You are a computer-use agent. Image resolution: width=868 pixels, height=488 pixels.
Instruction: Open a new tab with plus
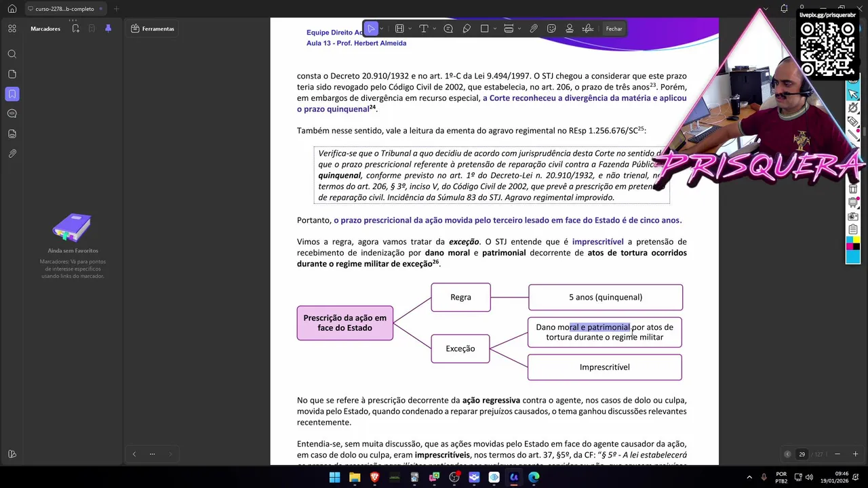coord(116,9)
